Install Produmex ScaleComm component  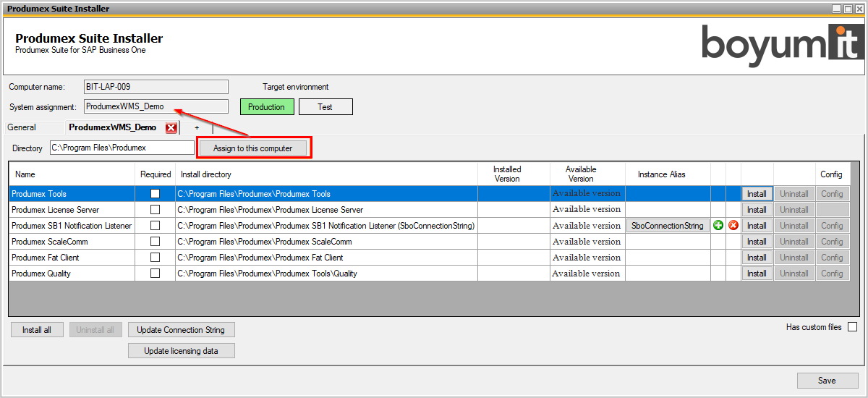pyautogui.click(x=757, y=242)
